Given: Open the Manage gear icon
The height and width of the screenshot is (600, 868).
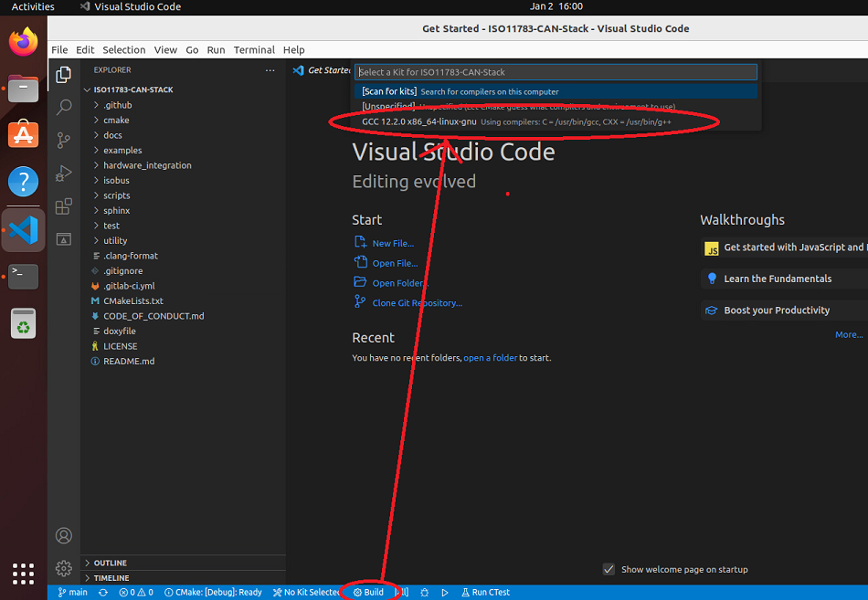Looking at the screenshot, I should (x=64, y=568).
